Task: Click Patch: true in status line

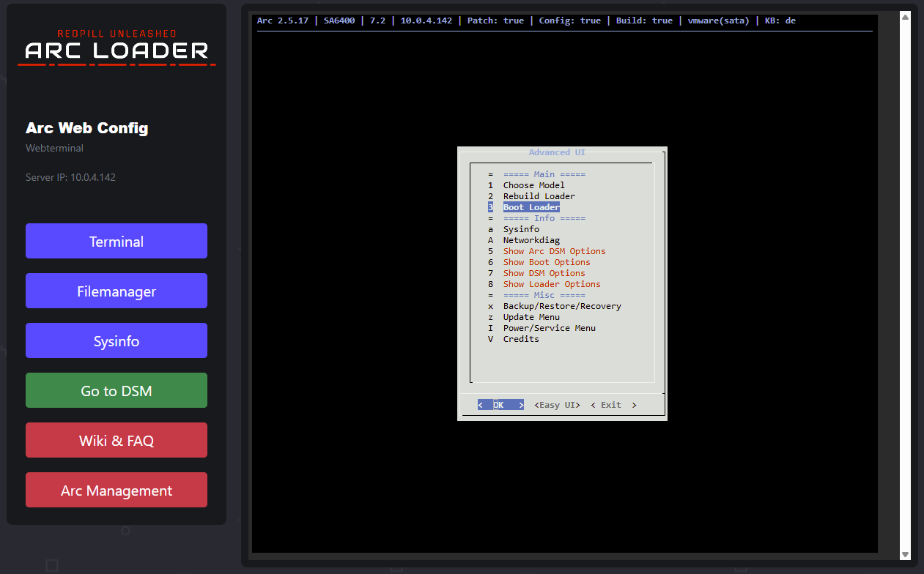Action: pyautogui.click(x=495, y=20)
